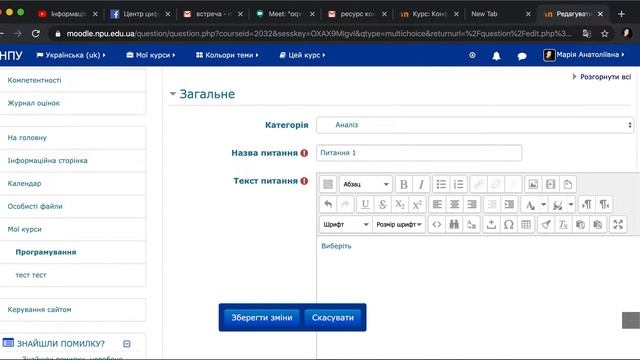Click the browser address bar
The height and width of the screenshot is (360, 640).
point(318,33)
